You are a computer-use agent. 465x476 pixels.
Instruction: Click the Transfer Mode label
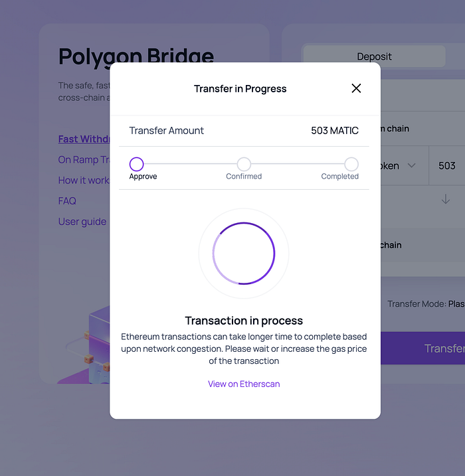tap(417, 304)
